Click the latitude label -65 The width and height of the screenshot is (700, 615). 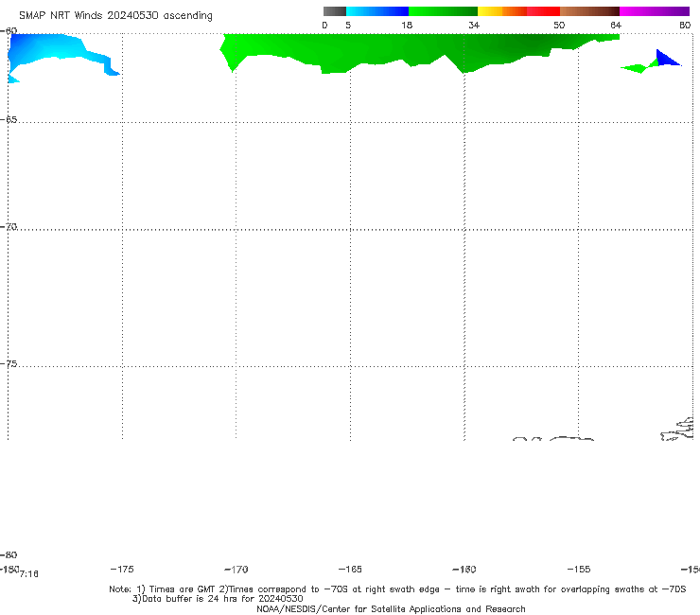pos(9,119)
